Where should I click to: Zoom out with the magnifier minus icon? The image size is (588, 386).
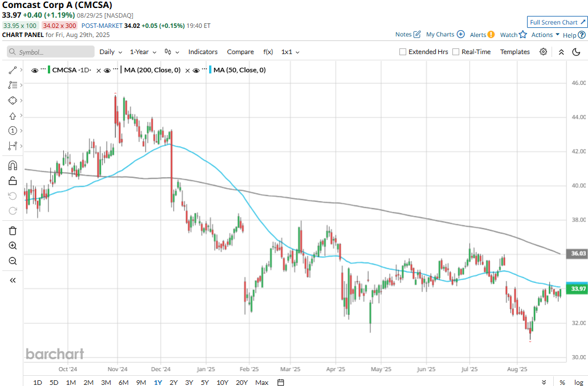[x=13, y=261]
